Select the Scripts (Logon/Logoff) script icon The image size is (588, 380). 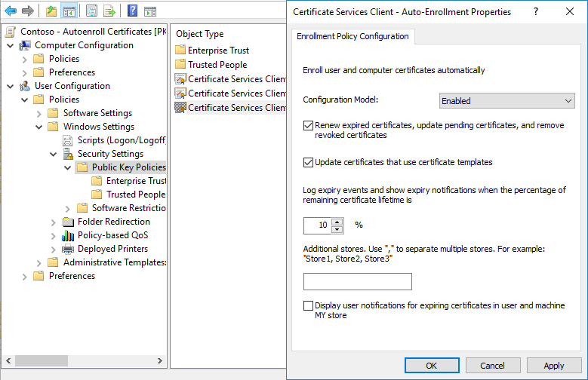[67, 140]
